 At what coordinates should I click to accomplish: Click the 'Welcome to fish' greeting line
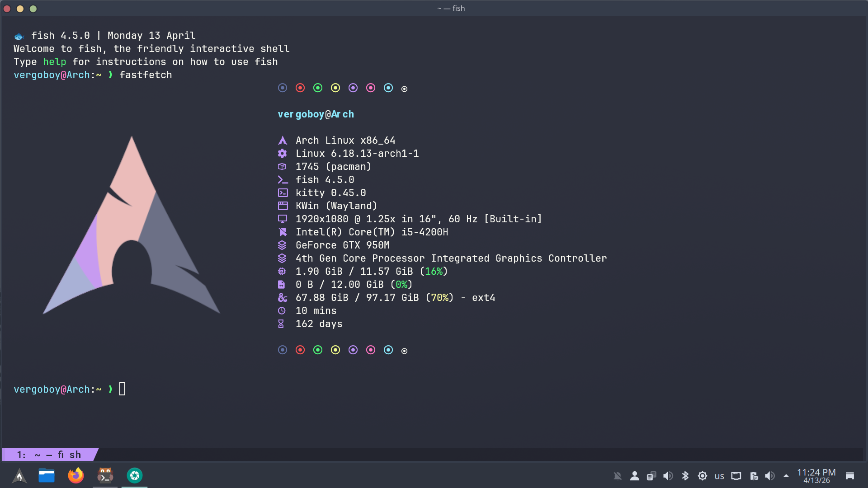click(x=151, y=49)
